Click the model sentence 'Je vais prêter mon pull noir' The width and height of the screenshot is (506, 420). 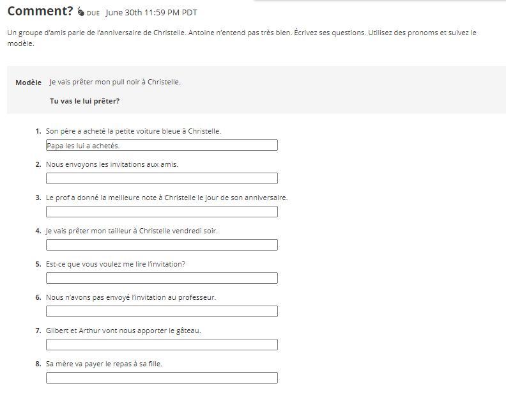click(115, 82)
